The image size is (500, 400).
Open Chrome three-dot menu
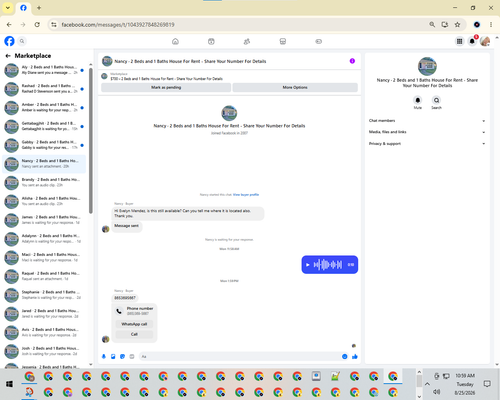[491, 25]
